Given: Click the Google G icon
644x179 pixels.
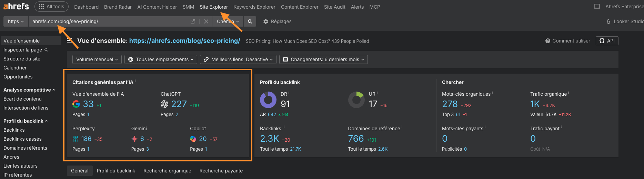Looking at the screenshot, I should point(76,104).
